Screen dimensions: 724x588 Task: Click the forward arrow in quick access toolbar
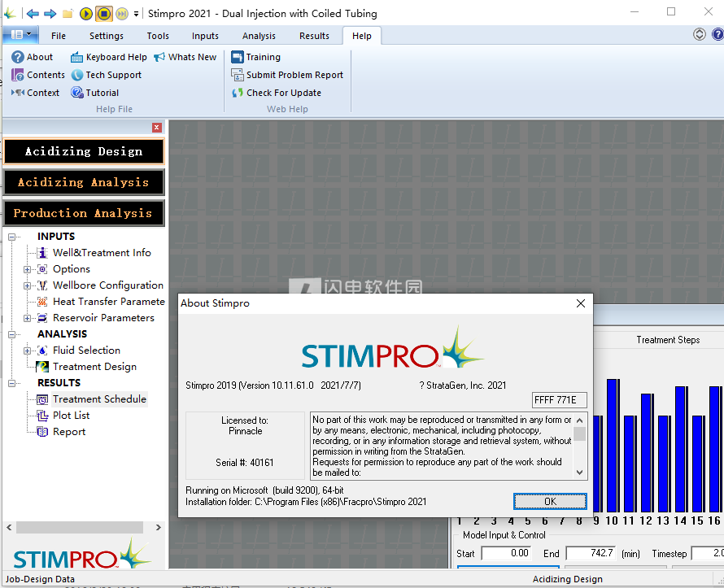[50, 13]
